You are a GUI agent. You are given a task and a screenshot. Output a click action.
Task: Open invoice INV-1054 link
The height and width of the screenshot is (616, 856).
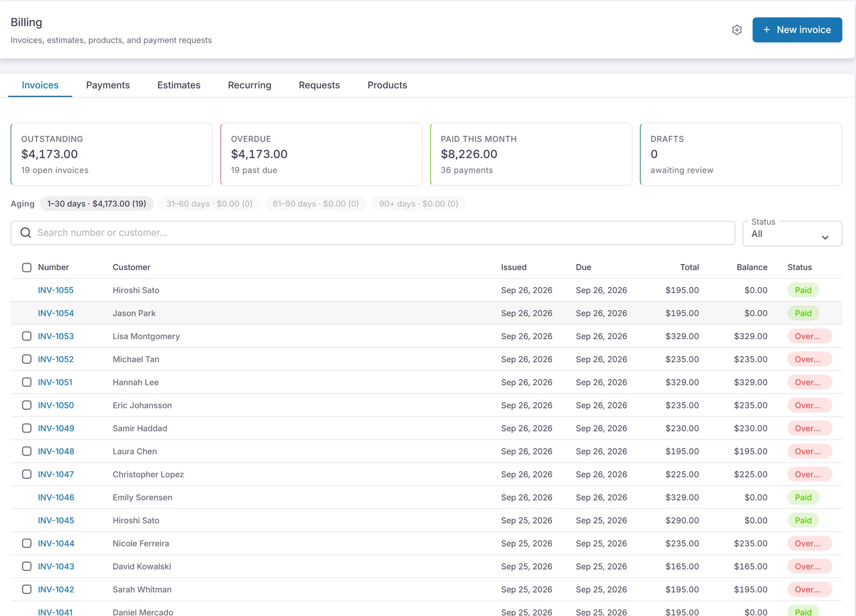56,313
